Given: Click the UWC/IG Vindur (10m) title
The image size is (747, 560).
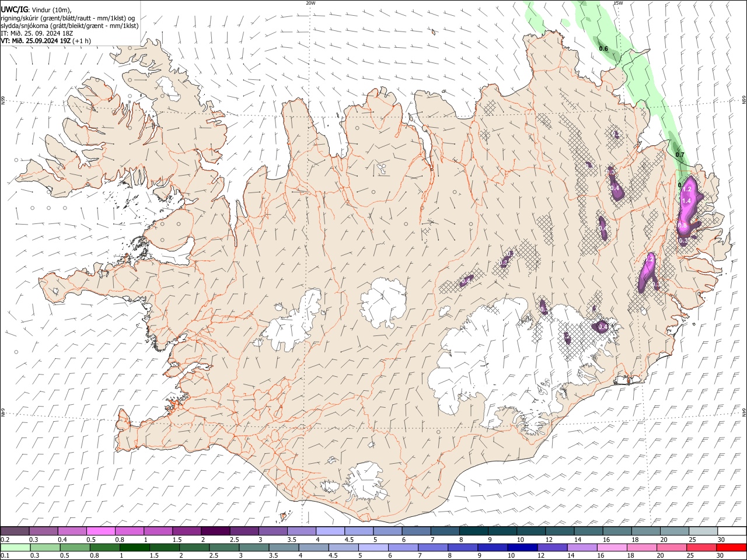Looking at the screenshot, I should pyautogui.click(x=36, y=9).
